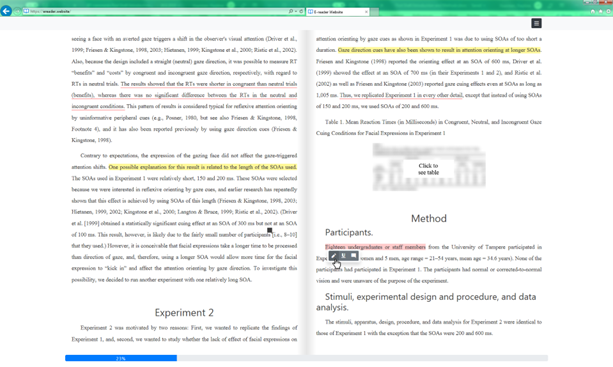The image size is (613, 367).
Task: Click the small note marker beside 'participants'
Action: coord(269,230)
